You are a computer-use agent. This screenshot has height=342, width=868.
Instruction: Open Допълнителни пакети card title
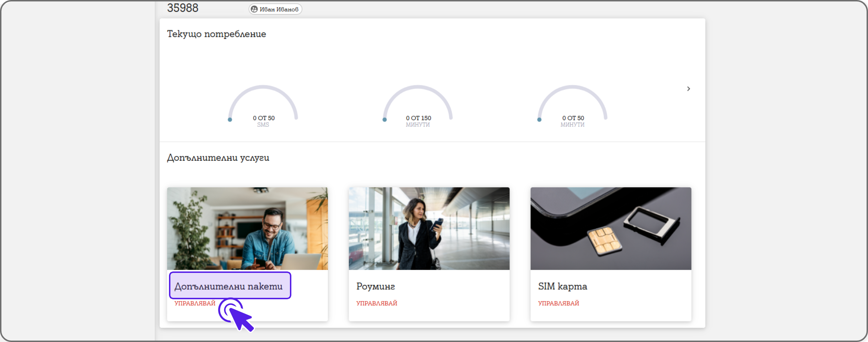[x=228, y=286]
